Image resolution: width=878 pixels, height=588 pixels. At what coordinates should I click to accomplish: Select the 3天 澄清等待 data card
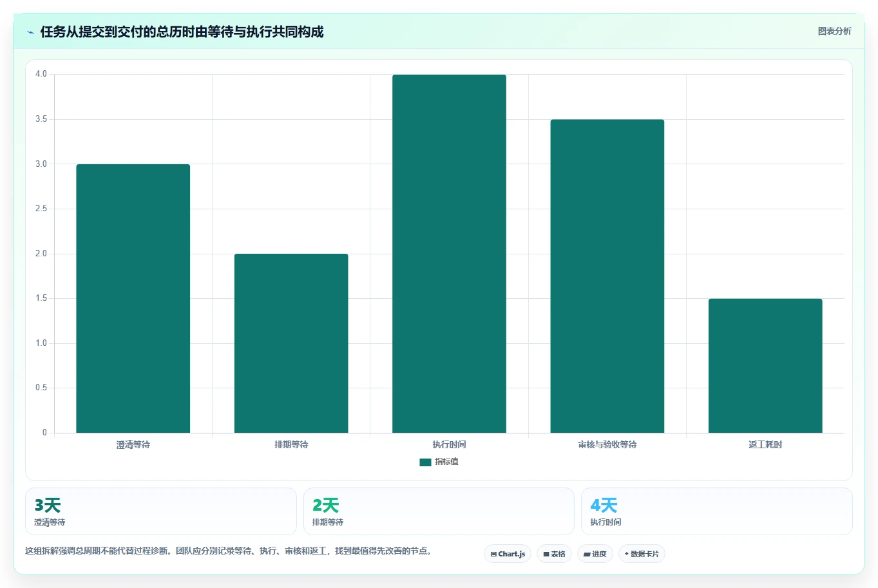point(161,511)
